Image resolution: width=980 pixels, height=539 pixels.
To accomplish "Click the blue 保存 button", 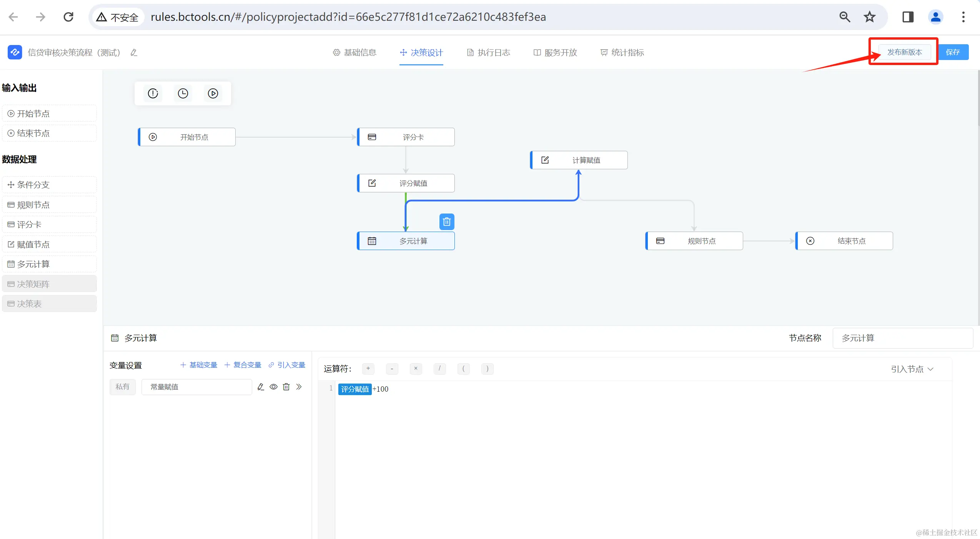I will (x=953, y=52).
